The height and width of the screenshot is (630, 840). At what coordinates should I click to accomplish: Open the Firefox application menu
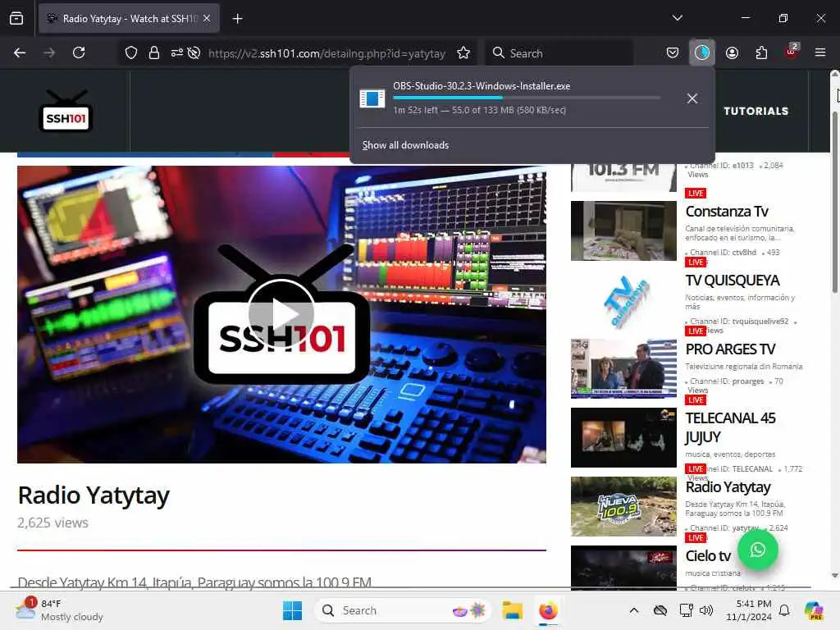[x=820, y=52]
